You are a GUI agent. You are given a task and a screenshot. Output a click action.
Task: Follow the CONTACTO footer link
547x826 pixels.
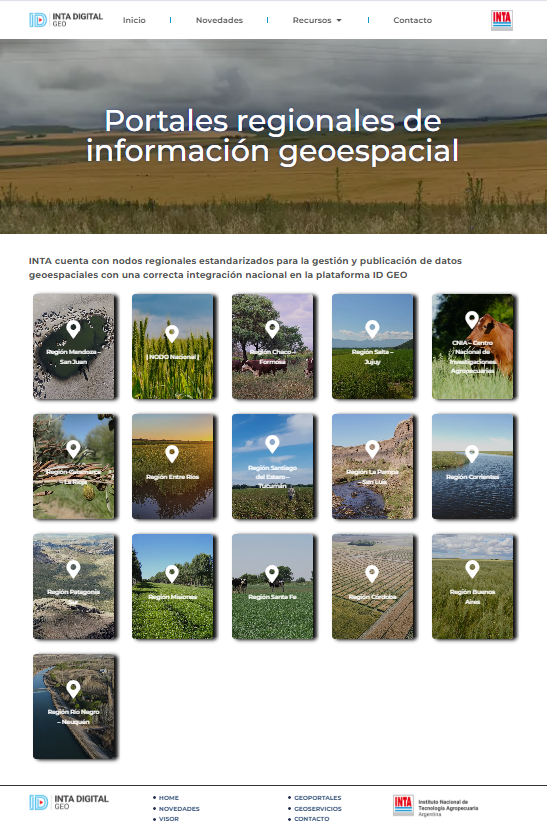pos(311,819)
